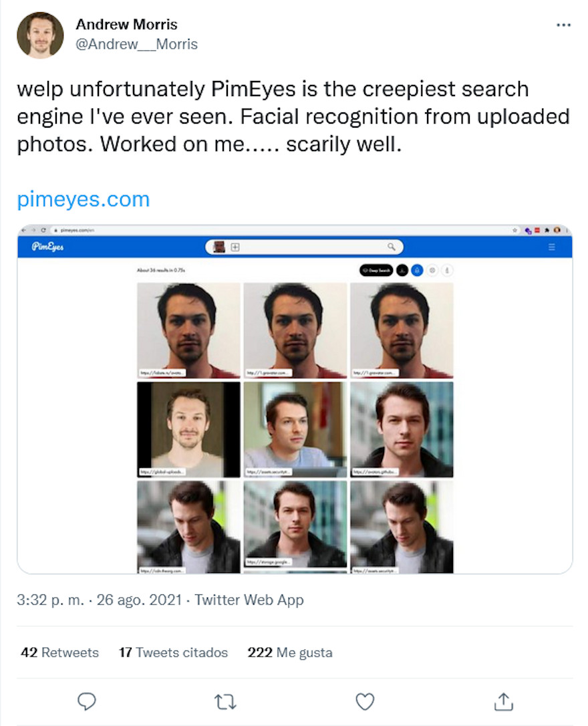Click the black export icon beside Deep Search

point(402,270)
